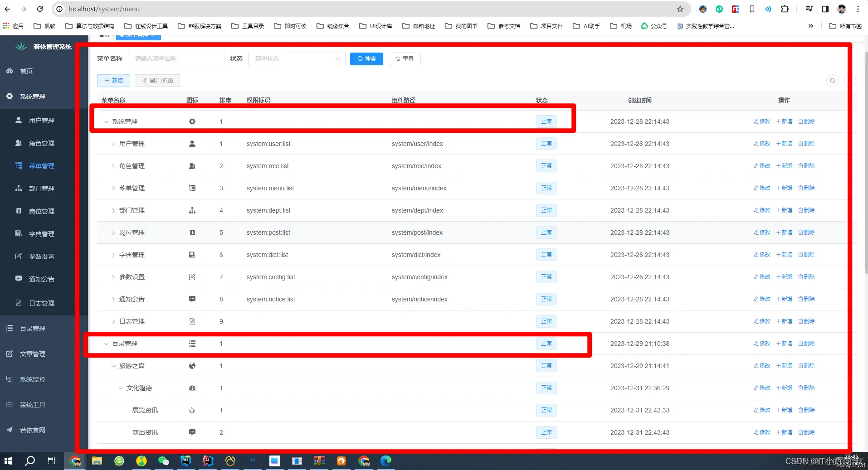
Task: Click the 新增 button above the table
Action: coord(113,81)
